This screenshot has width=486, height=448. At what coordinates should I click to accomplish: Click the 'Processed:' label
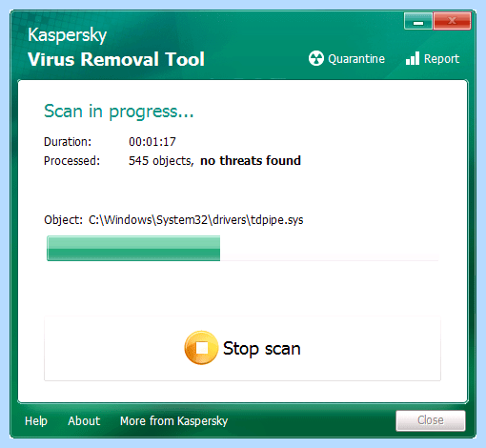coord(71,161)
